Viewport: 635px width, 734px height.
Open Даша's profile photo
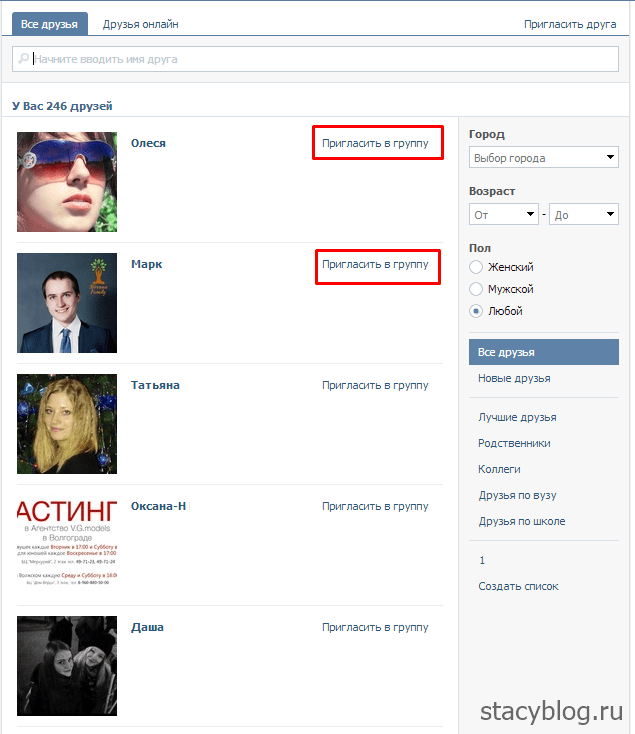(x=67, y=666)
